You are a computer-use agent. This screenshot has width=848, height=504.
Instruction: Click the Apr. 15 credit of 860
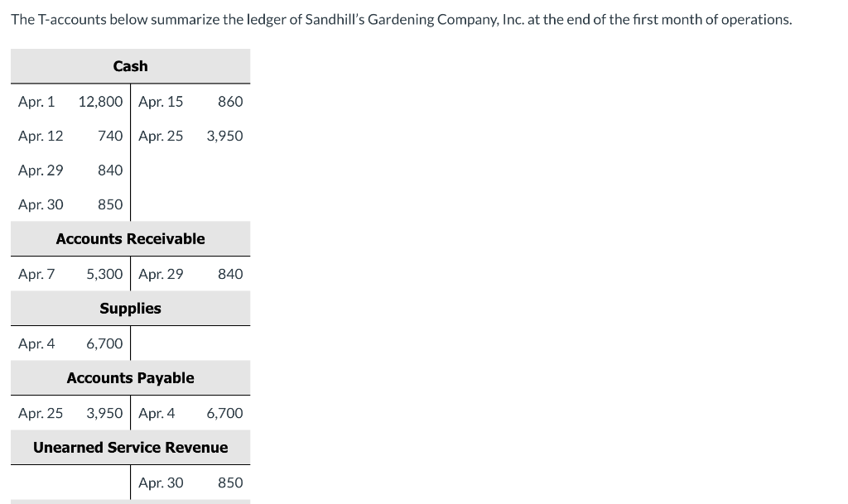[230, 102]
